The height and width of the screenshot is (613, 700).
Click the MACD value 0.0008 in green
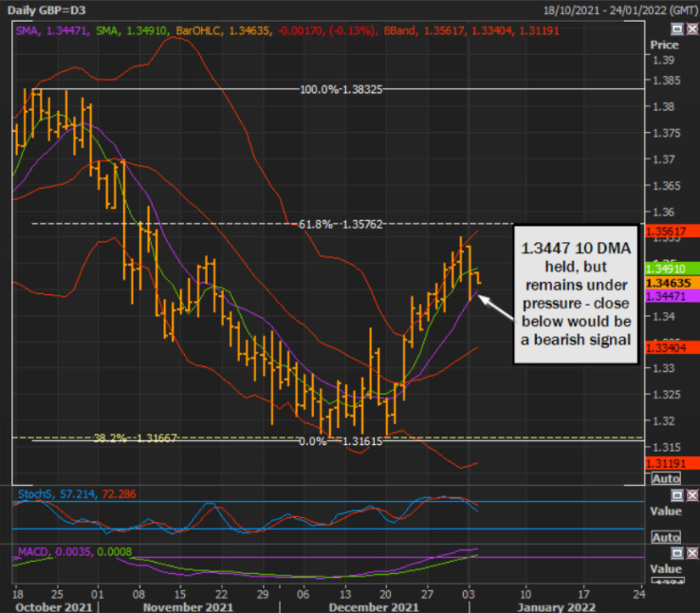tap(114, 552)
